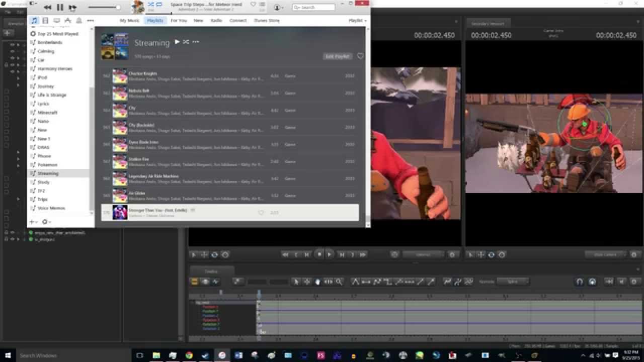
Task: Show more media kinds ellipsis
Action: click(91, 21)
